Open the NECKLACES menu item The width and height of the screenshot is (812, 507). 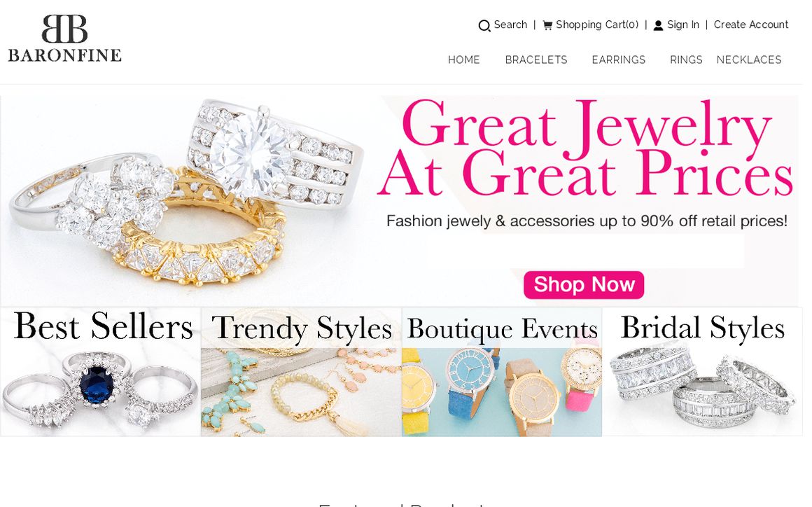pos(749,60)
